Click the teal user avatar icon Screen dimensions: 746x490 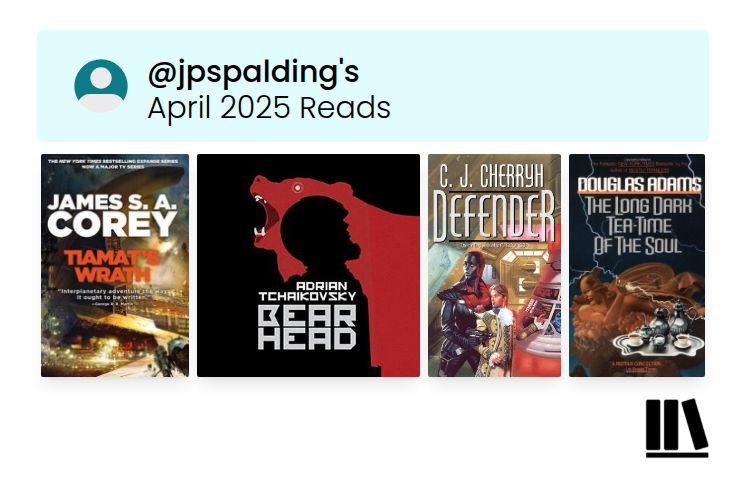(101, 86)
